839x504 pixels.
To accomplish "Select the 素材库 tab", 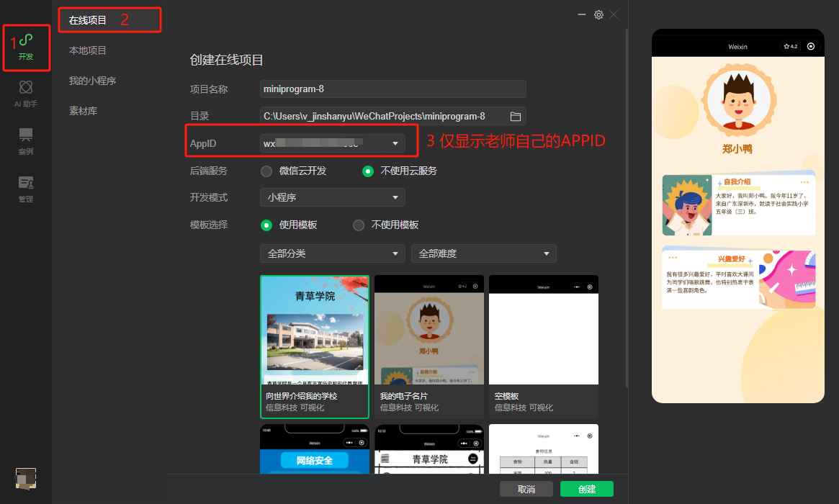I will pyautogui.click(x=83, y=112).
